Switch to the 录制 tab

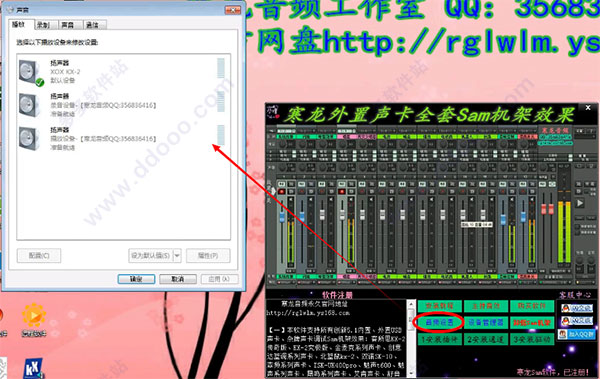tap(43, 25)
